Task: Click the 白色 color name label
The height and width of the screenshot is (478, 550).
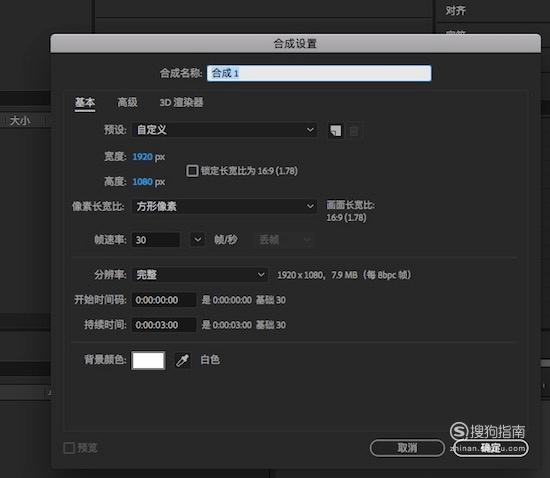Action: [210, 360]
